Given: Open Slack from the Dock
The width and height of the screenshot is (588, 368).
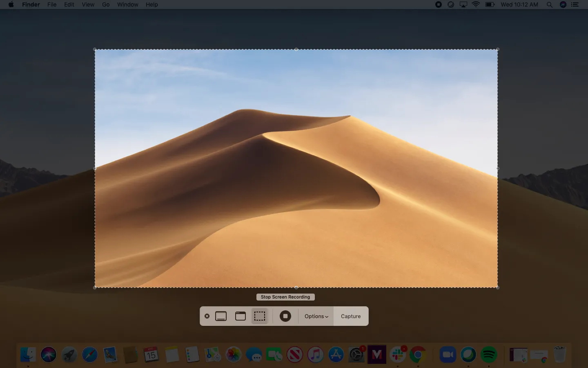Looking at the screenshot, I should click(x=398, y=355).
